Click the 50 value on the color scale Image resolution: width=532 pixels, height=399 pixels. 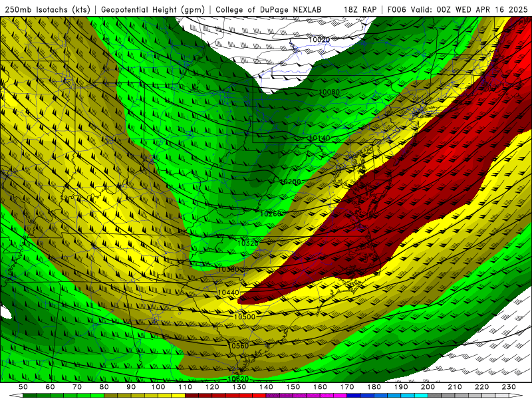click(x=23, y=387)
